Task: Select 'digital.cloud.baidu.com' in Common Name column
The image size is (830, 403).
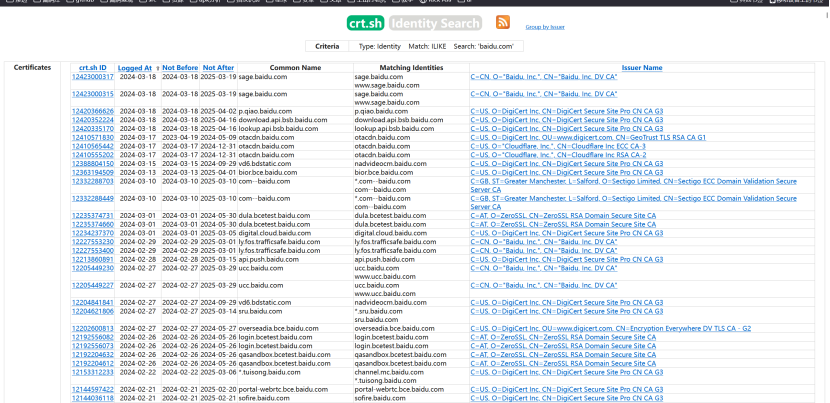Action: pos(275,233)
